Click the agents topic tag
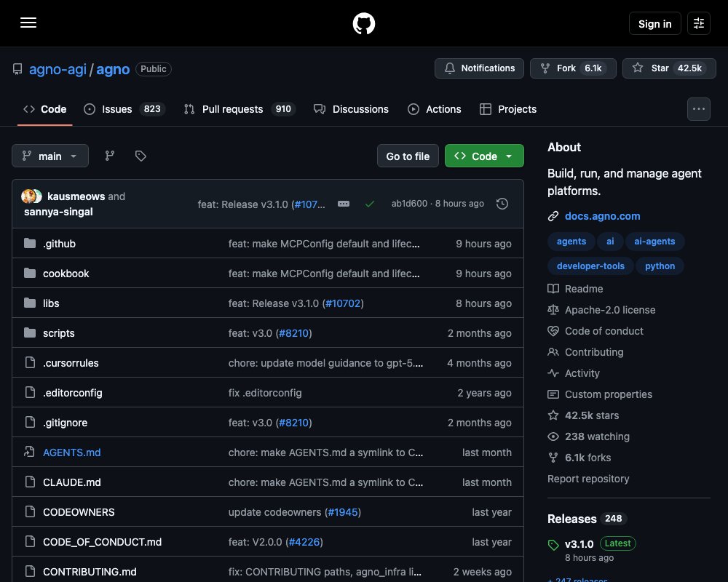728x582 pixels. coord(571,242)
